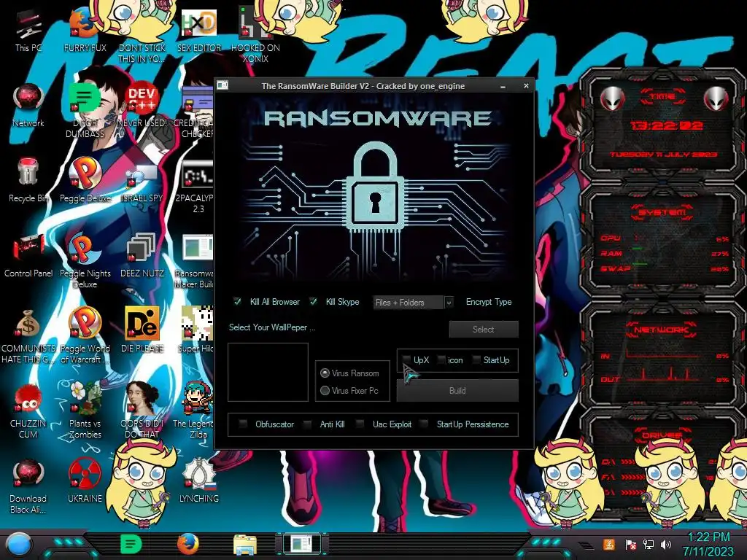747x560 pixels.
Task: Open the DIE PLEASE De icon
Action: 142,330
